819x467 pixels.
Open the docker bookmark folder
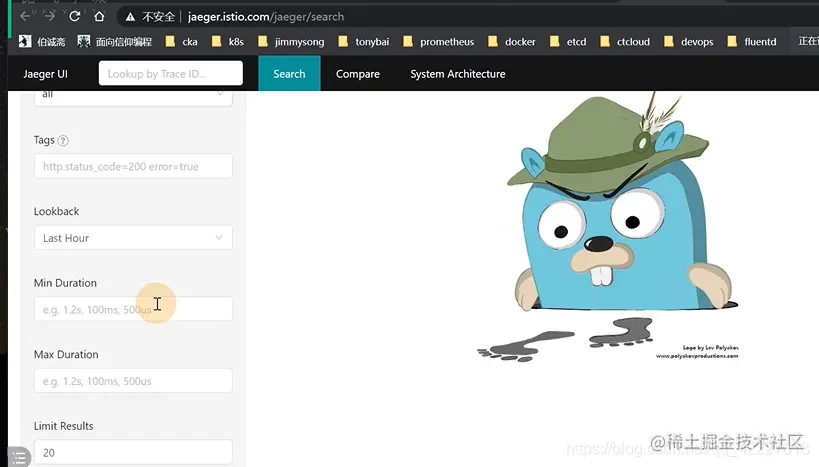[x=512, y=42]
